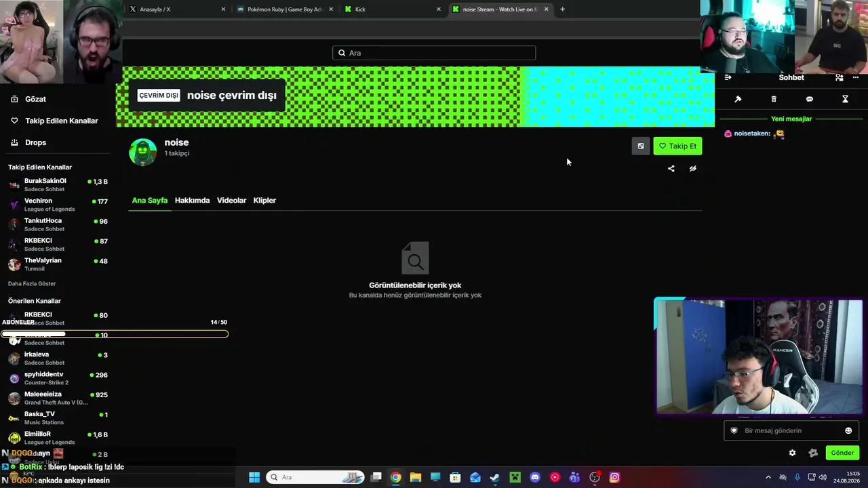Open Google Chrome from taskbar

(x=396, y=477)
